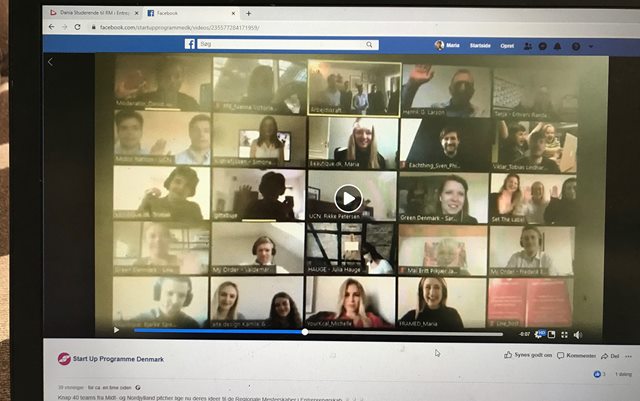Click Maria's profile picture
640x401 pixels.
439,45
